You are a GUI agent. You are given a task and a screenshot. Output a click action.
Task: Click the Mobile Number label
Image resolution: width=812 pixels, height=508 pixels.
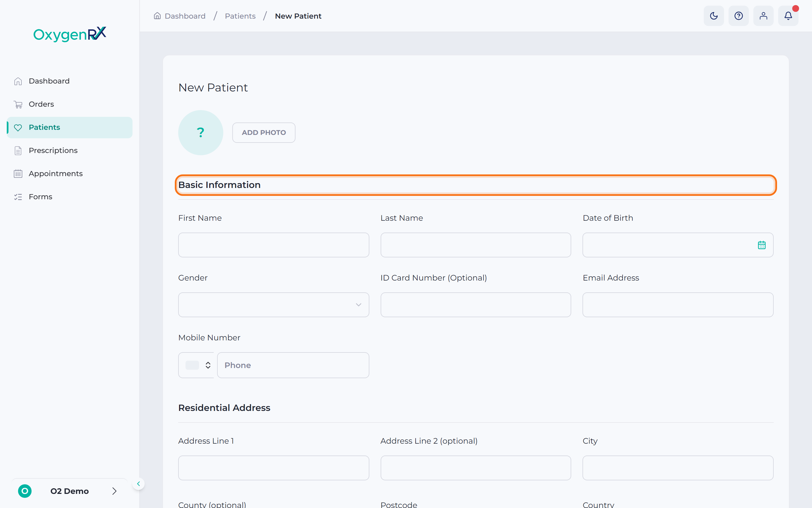pos(209,338)
